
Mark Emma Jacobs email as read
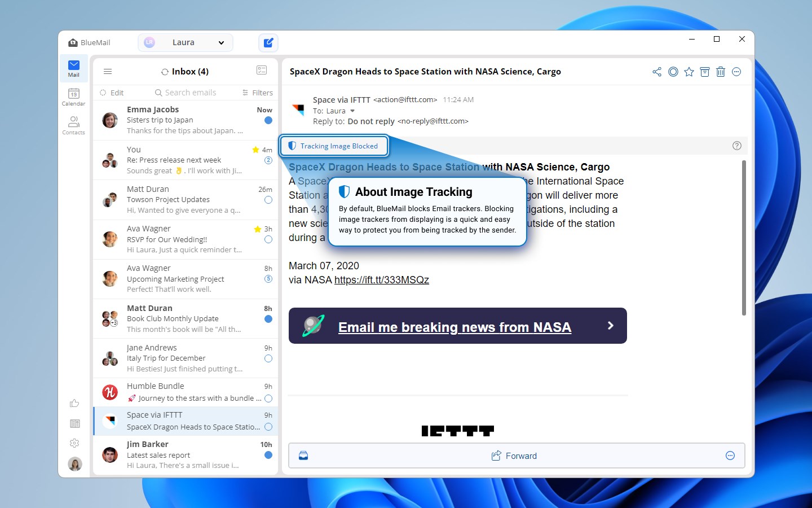(268, 120)
